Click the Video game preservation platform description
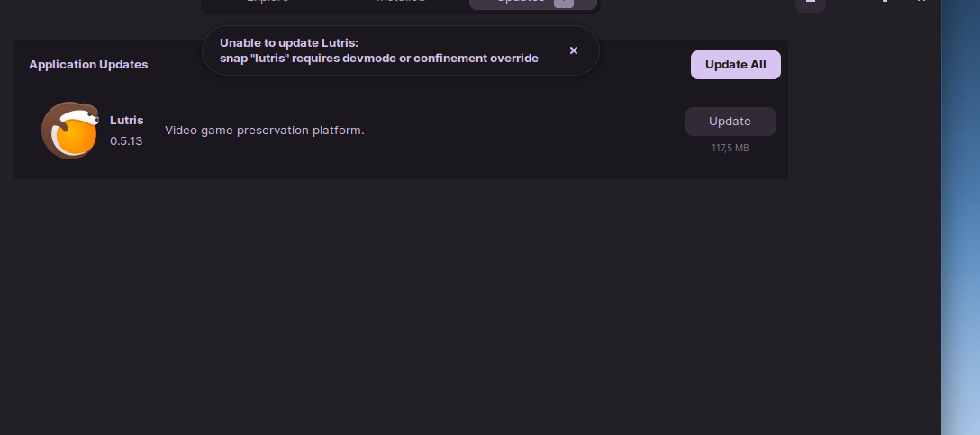This screenshot has width=980, height=435. 265,130
